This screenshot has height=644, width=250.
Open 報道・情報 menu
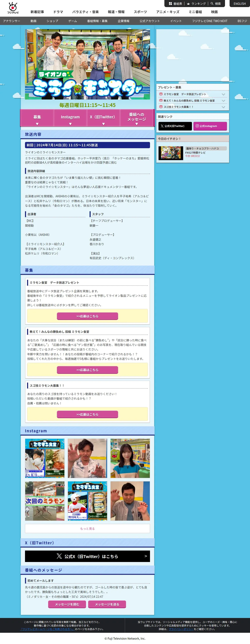click(116, 12)
